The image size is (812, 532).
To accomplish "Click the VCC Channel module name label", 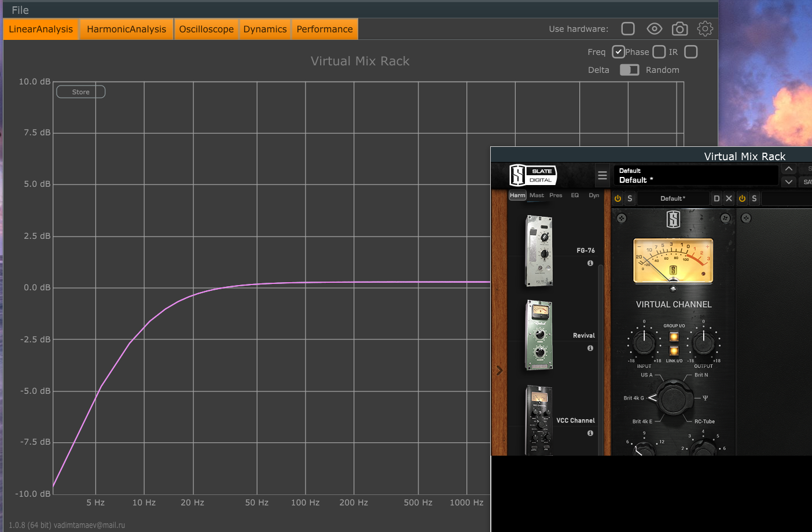I will pyautogui.click(x=575, y=420).
